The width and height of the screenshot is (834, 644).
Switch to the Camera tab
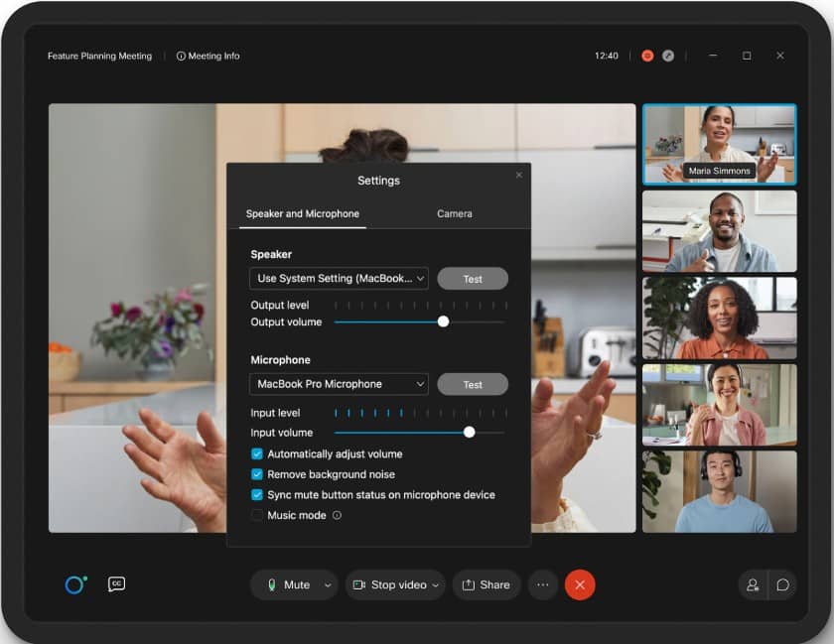(455, 213)
